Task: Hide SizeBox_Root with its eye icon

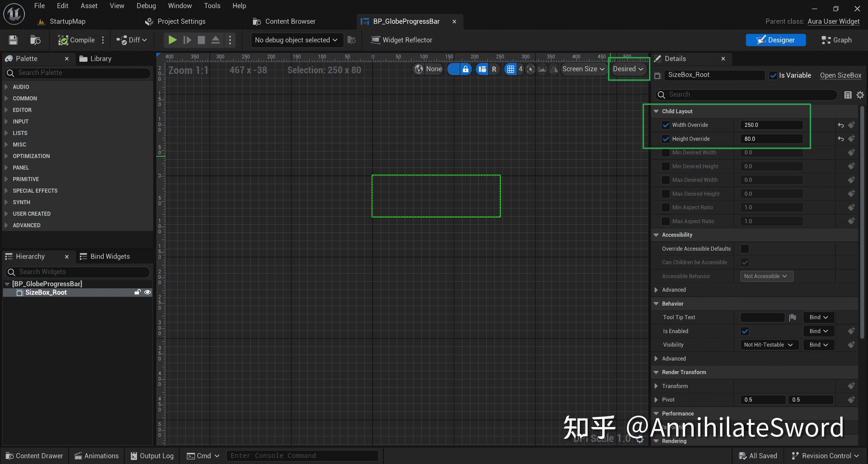Action: [147, 292]
